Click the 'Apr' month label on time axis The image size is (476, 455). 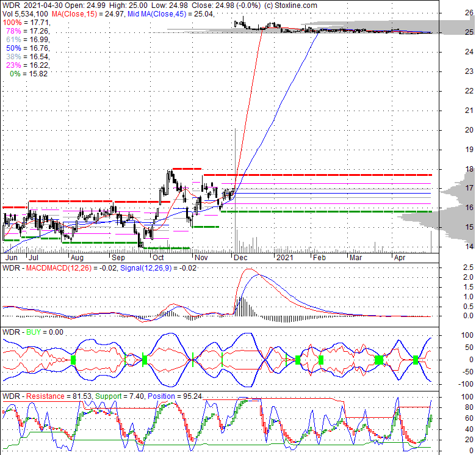400,258
